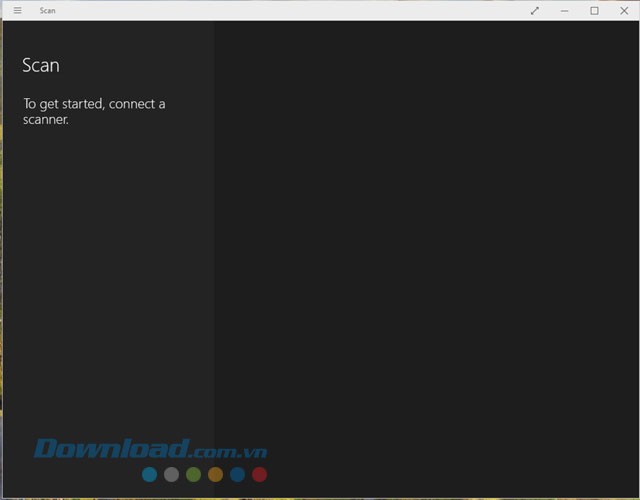640x500 pixels.
Task: Click the small Scan title in the title bar
Action: click(47, 11)
